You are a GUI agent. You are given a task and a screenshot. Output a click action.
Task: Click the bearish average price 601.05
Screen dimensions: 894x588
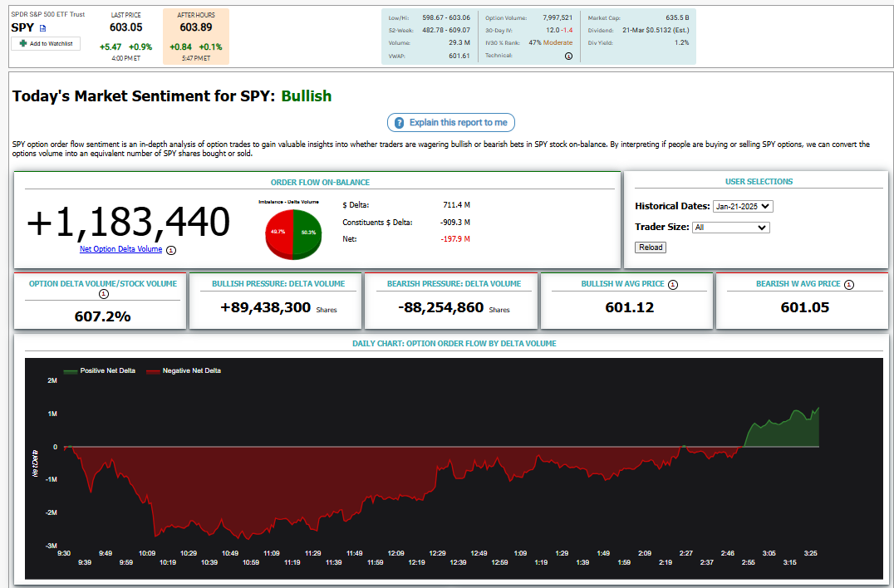coord(805,307)
